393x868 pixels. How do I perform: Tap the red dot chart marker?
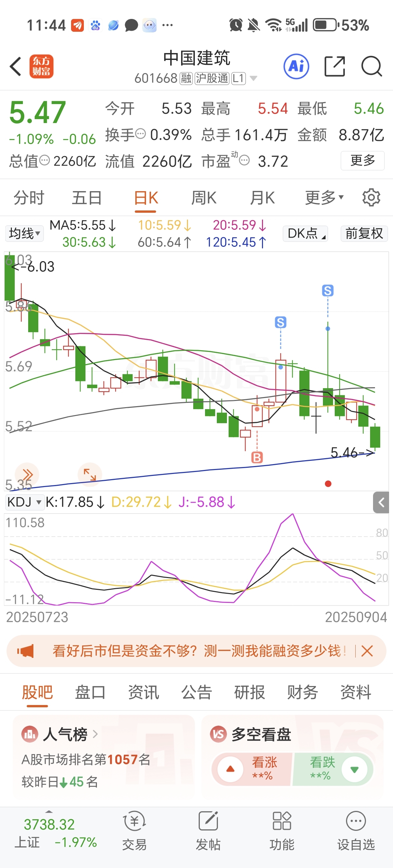(328, 484)
